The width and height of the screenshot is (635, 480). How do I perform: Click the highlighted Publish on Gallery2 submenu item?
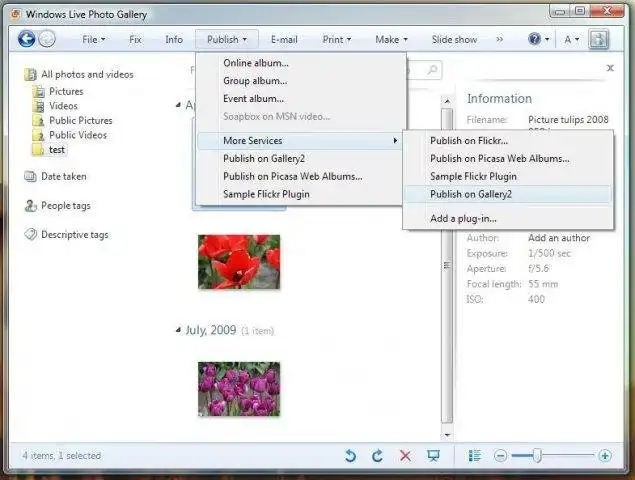(508, 194)
